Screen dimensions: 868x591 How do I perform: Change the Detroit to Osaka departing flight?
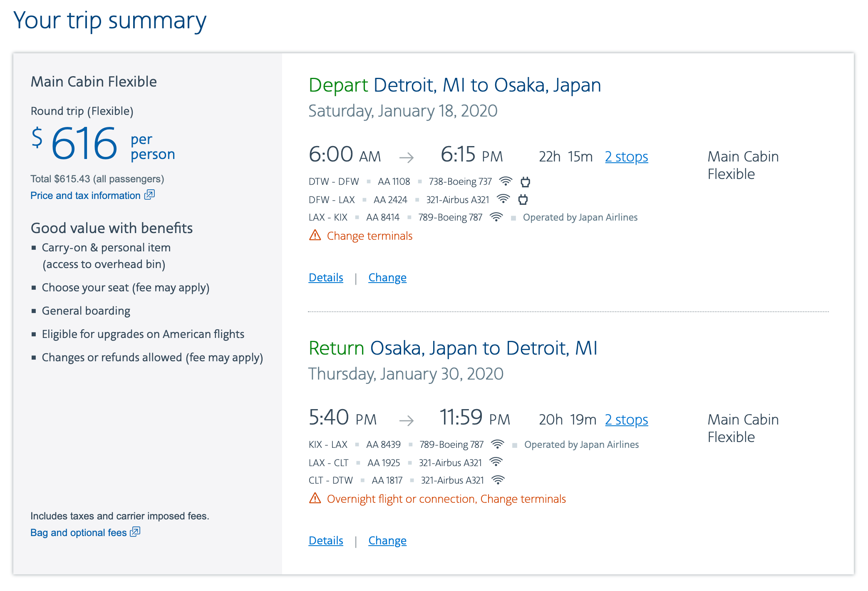[387, 278]
